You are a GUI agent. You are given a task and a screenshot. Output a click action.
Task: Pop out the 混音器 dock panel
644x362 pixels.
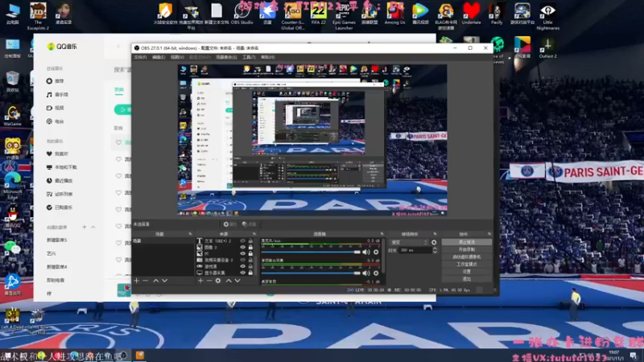pyautogui.click(x=382, y=234)
